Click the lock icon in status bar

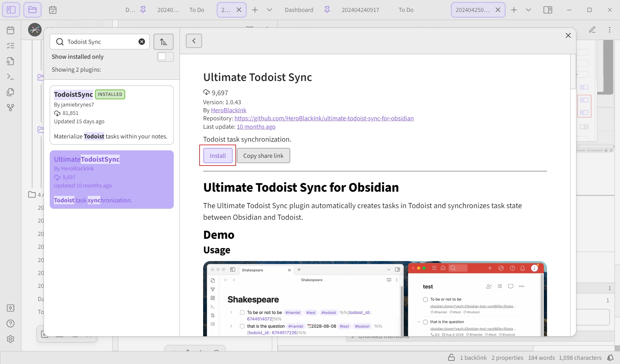click(451, 357)
